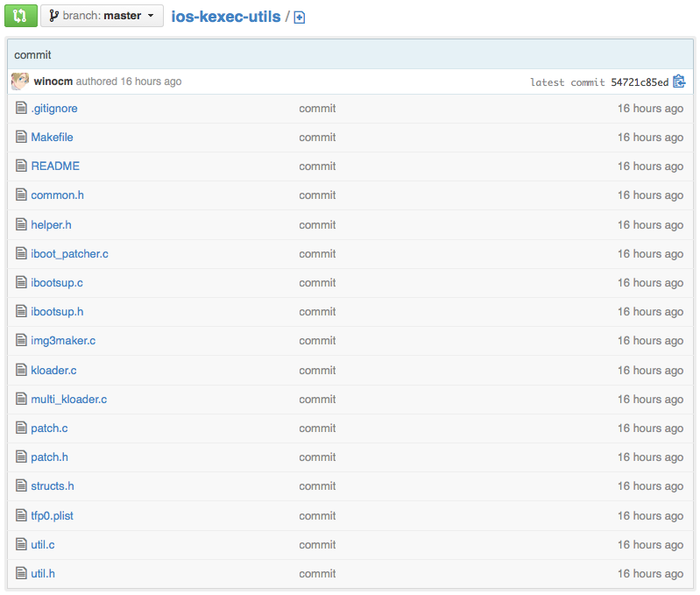700x595 pixels.
Task: Open the util.h file
Action: 43,573
